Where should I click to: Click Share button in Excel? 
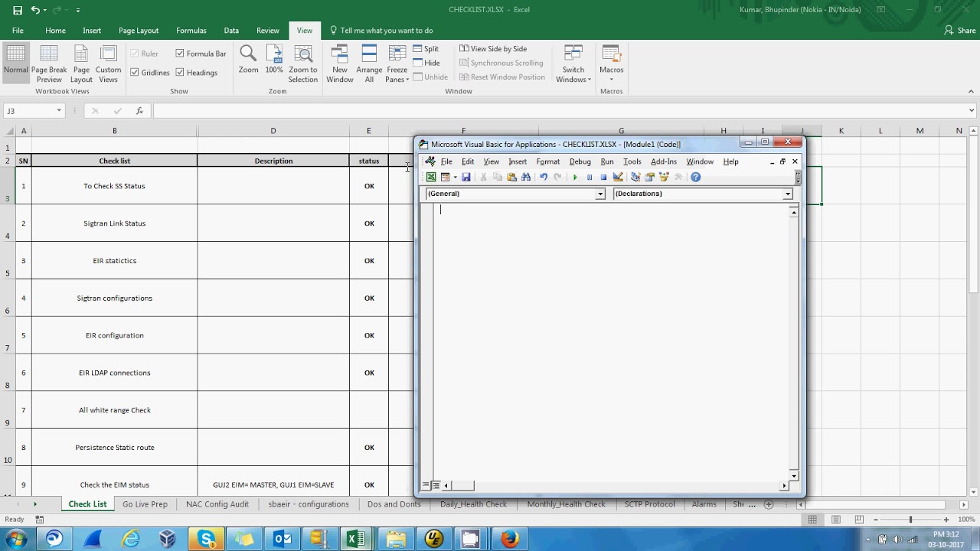(x=960, y=31)
